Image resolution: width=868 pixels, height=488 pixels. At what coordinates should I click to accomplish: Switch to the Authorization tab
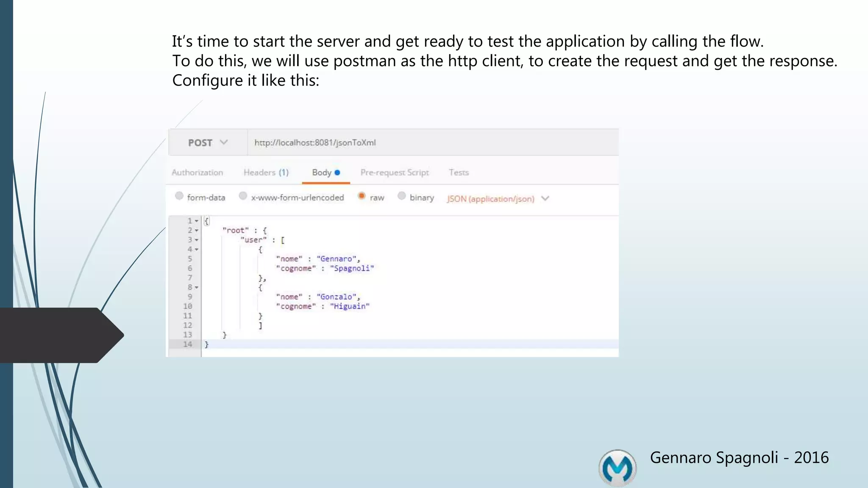[197, 172]
